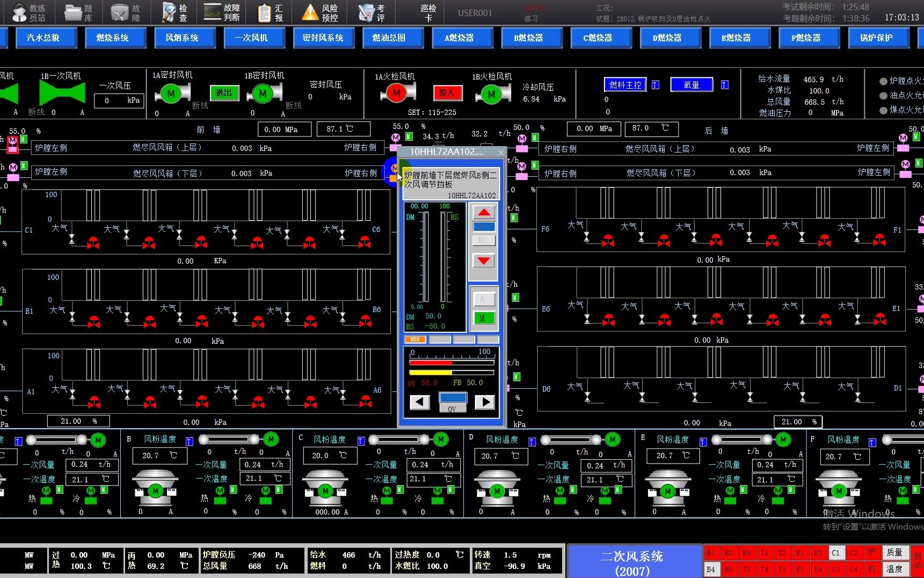
Task: Click right arrow to increase OV output
Action: point(485,402)
